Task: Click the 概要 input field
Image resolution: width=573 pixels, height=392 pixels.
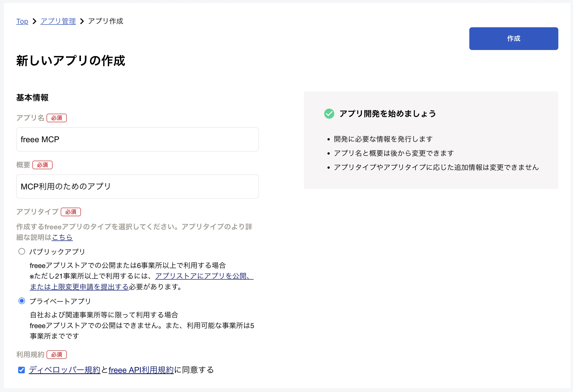Action: (x=138, y=186)
